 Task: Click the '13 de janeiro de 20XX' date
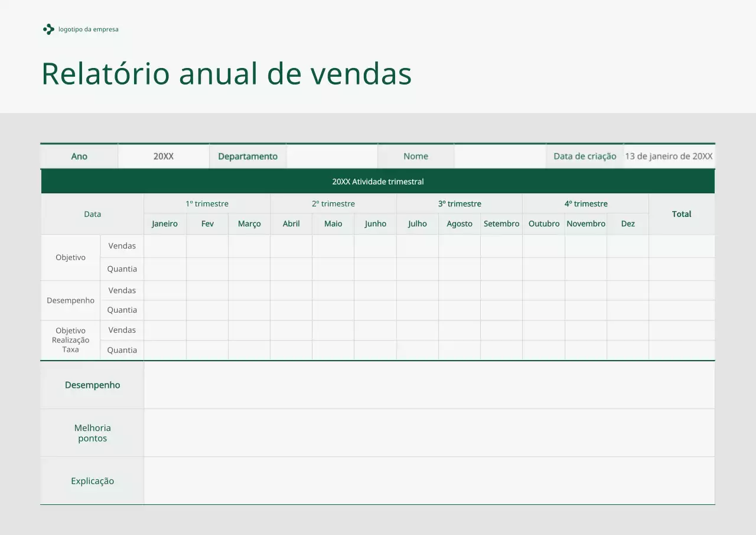coord(669,156)
